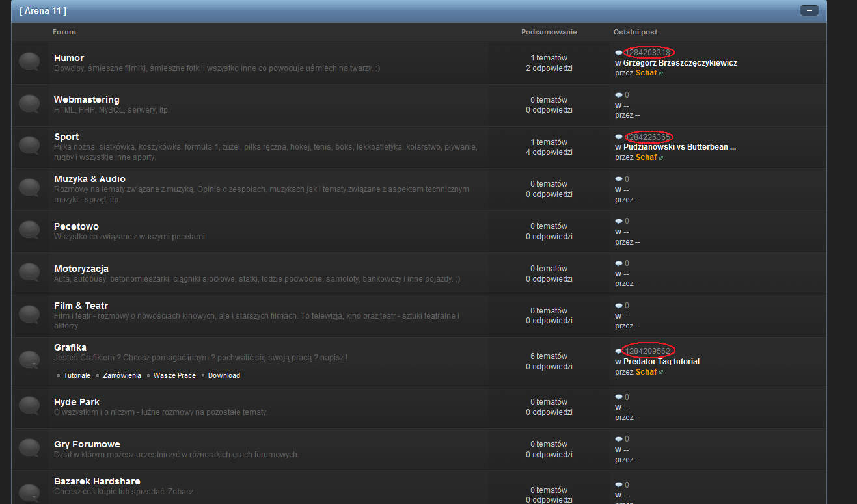857x504 pixels.
Task: Click the Sport forum status icon
Action: pyautogui.click(x=29, y=146)
